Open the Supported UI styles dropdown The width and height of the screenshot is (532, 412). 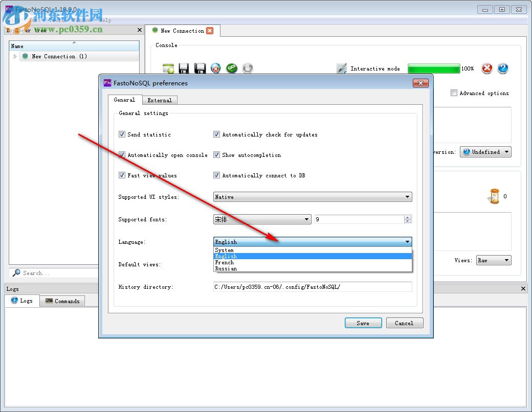click(x=313, y=197)
